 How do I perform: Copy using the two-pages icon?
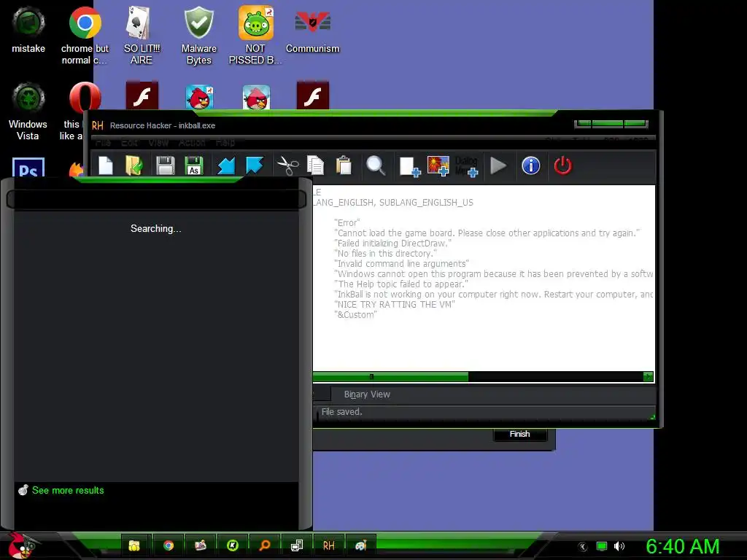coord(315,166)
